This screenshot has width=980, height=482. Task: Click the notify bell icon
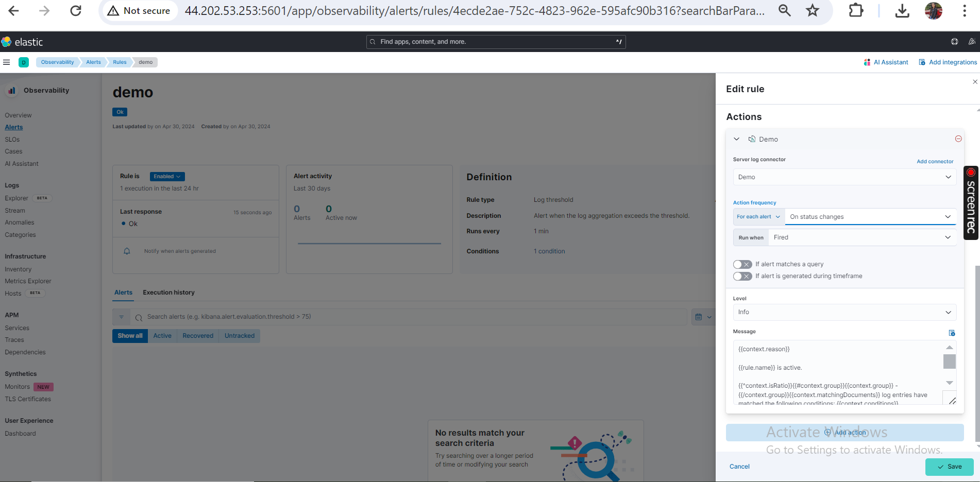(127, 251)
